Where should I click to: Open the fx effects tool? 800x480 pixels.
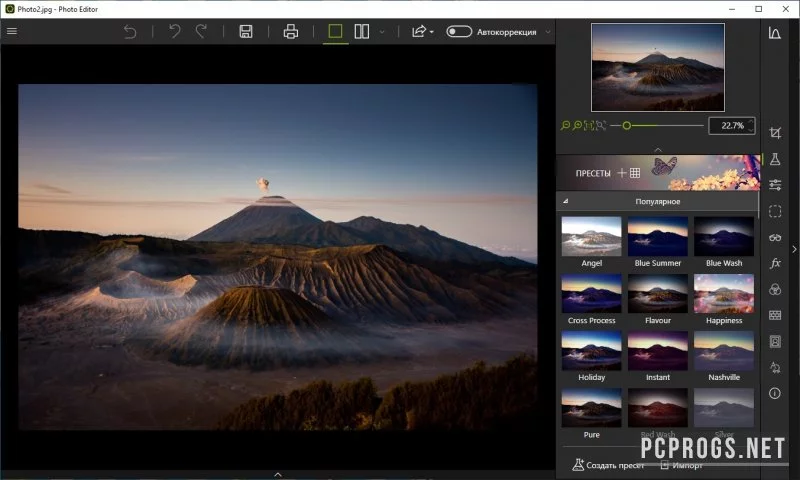775,263
